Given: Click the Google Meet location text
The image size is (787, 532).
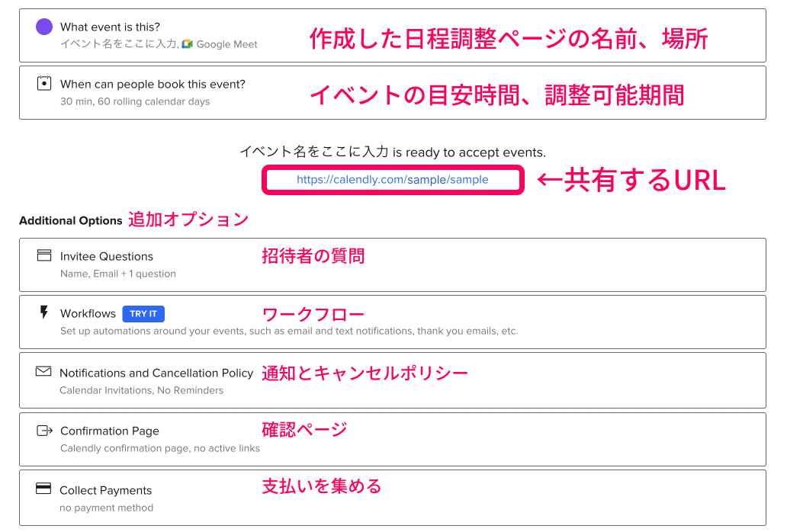Looking at the screenshot, I should point(226,44).
